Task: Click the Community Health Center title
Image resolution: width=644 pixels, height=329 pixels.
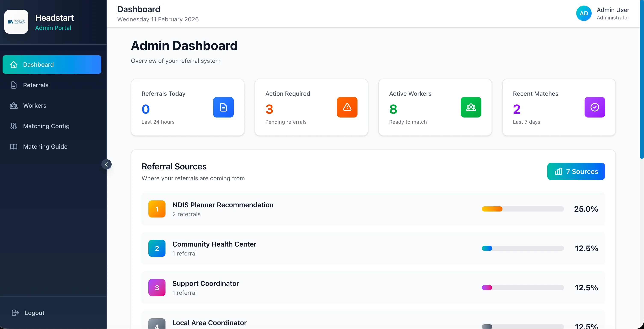Action: coord(214,244)
